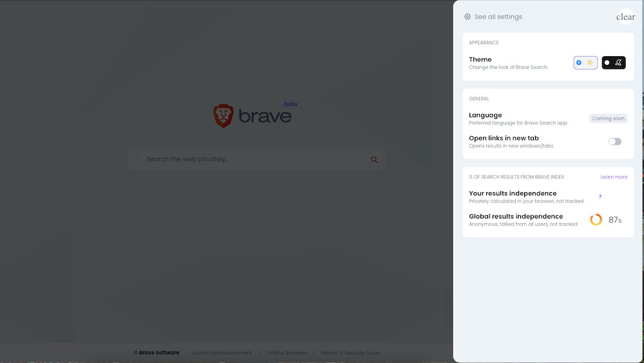Open the Launch Announcement footer link
The height and width of the screenshot is (363, 644).
click(x=222, y=353)
